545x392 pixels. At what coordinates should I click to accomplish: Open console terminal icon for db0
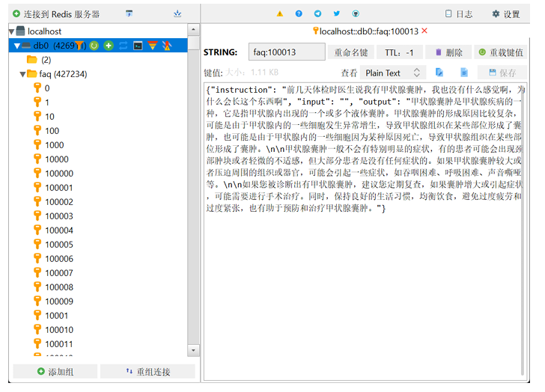[x=138, y=46]
